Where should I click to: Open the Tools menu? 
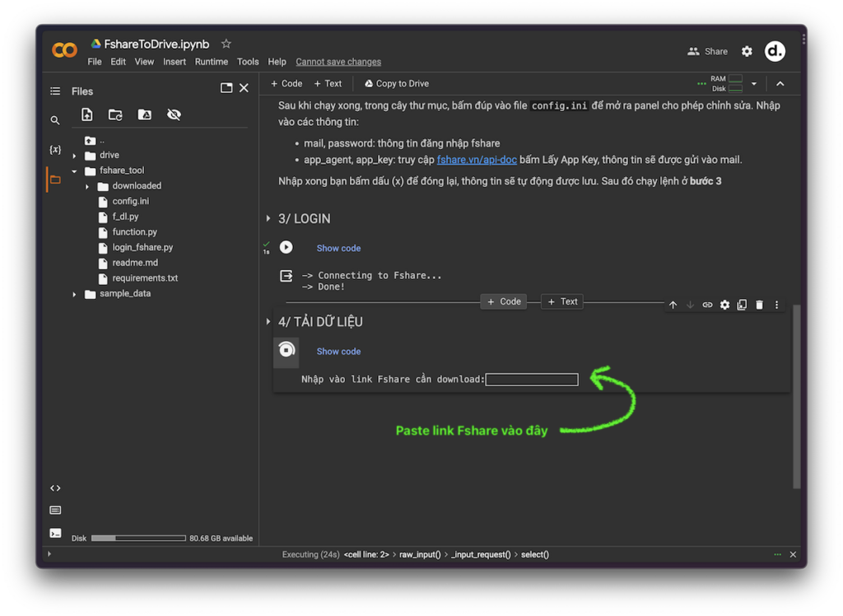(x=248, y=62)
